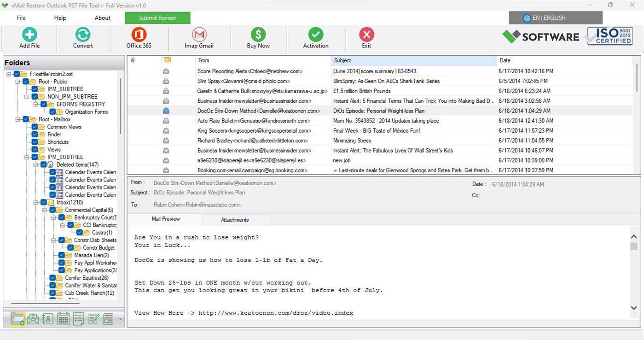The height and width of the screenshot is (340, 644).
Task: Open the Help menu
Action: [x=59, y=18]
